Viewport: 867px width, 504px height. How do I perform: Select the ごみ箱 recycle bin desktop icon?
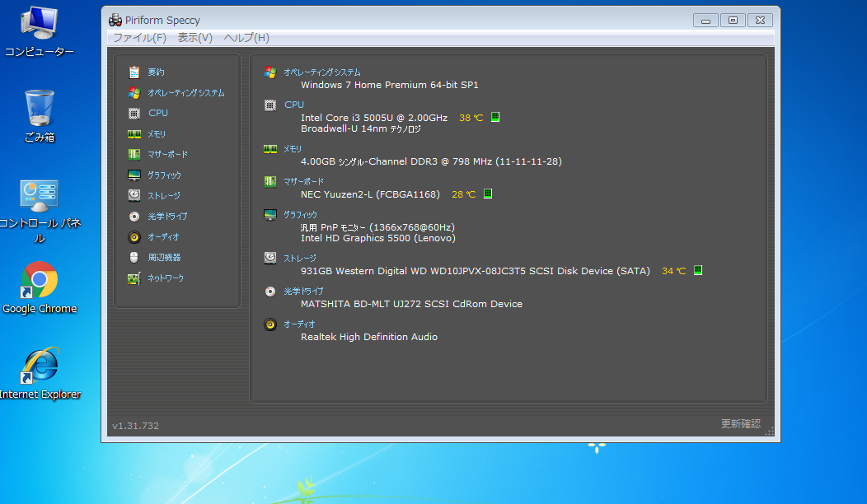[40, 117]
